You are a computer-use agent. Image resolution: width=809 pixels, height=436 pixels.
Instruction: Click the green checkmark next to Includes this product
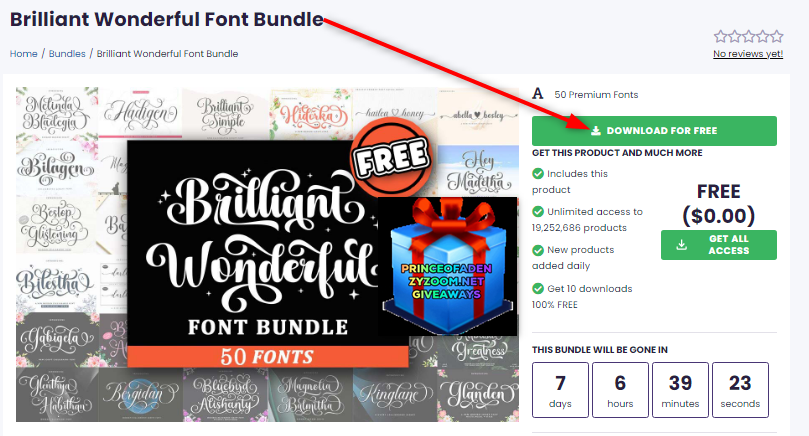coord(538,173)
